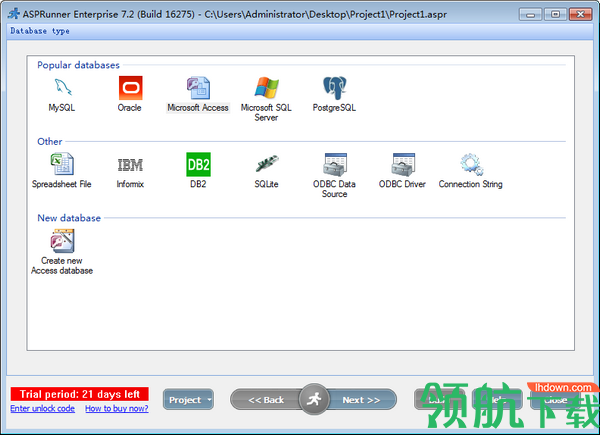The width and height of the screenshot is (600, 435).
Task: Select the Microsoft Access icon
Action: (x=198, y=88)
